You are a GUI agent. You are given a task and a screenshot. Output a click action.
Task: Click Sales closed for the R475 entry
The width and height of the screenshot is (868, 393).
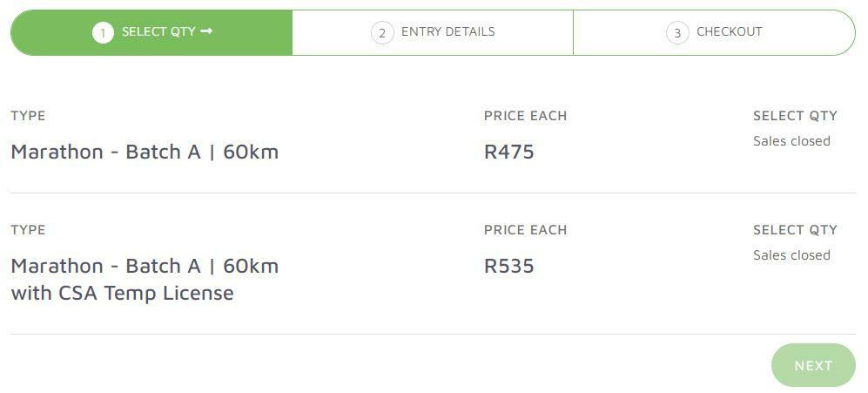click(791, 141)
